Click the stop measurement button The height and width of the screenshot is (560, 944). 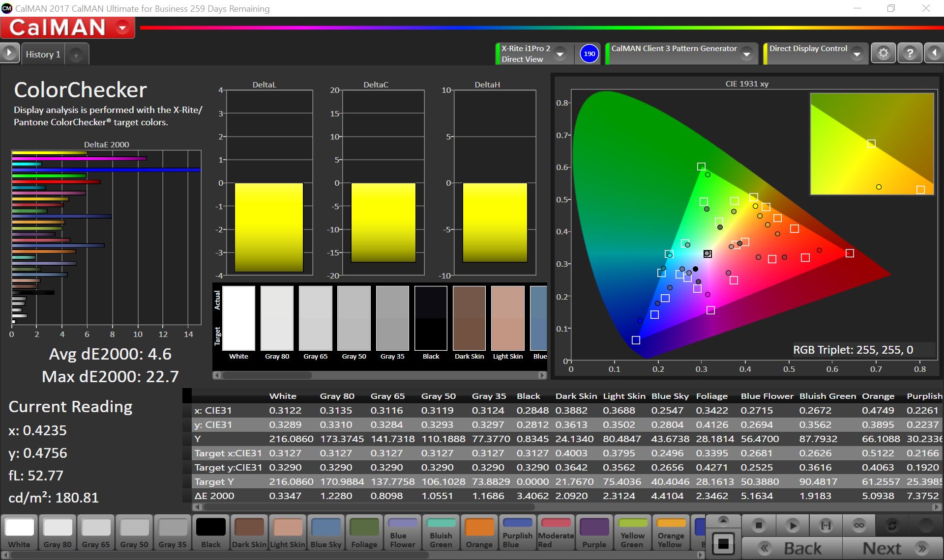pos(759,526)
